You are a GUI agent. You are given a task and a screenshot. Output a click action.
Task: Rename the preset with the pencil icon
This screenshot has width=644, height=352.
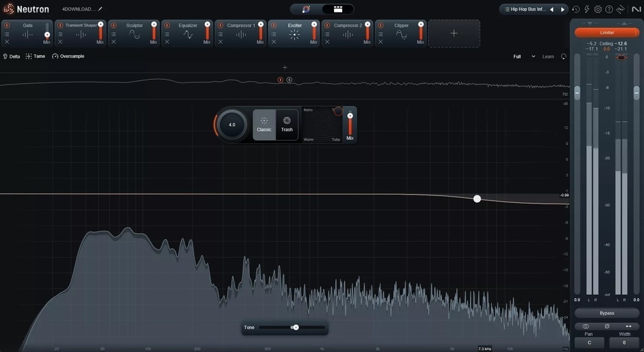click(x=100, y=9)
